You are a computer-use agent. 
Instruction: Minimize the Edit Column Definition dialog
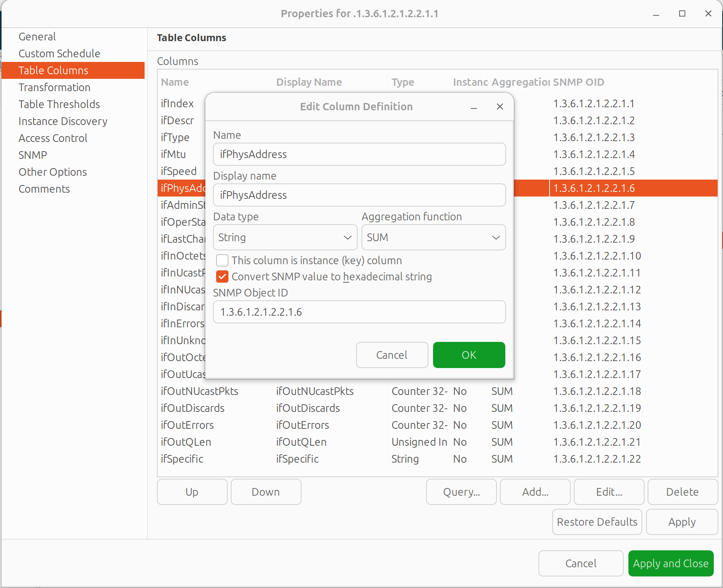(474, 107)
